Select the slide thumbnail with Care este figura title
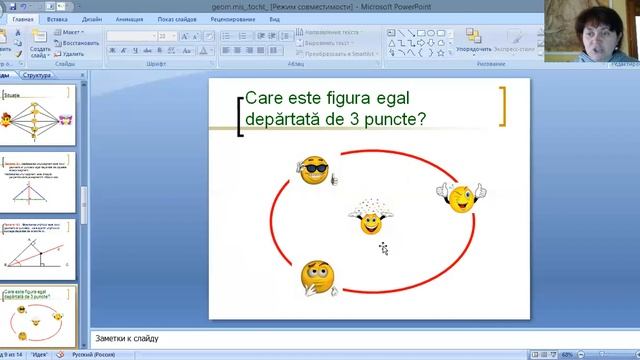Viewport: 640px width, 360px height. tap(38, 316)
